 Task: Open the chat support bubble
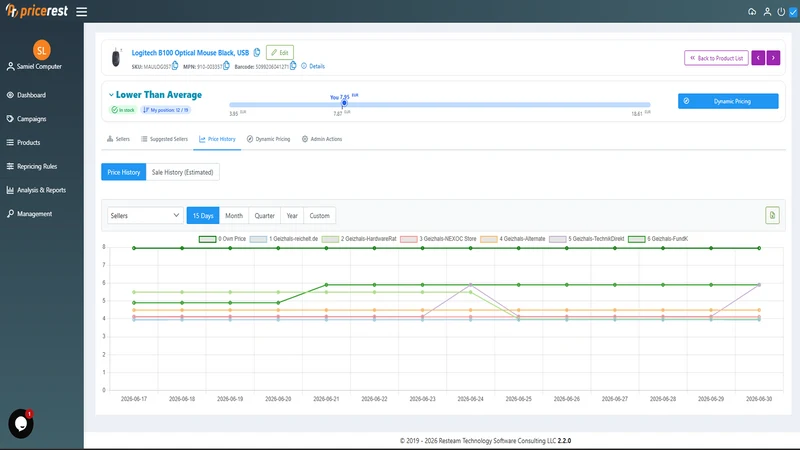coord(21,423)
